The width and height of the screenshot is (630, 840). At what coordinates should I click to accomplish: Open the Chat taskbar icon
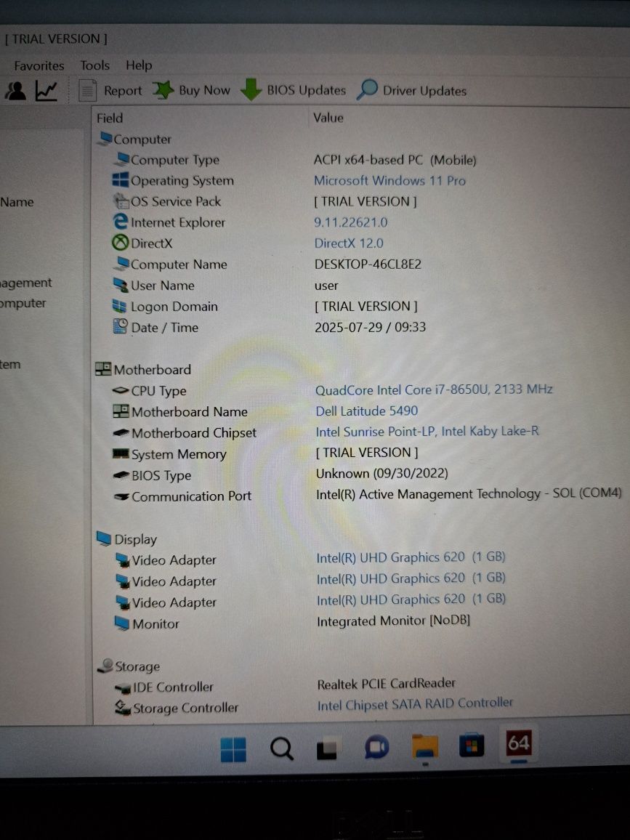tap(376, 747)
